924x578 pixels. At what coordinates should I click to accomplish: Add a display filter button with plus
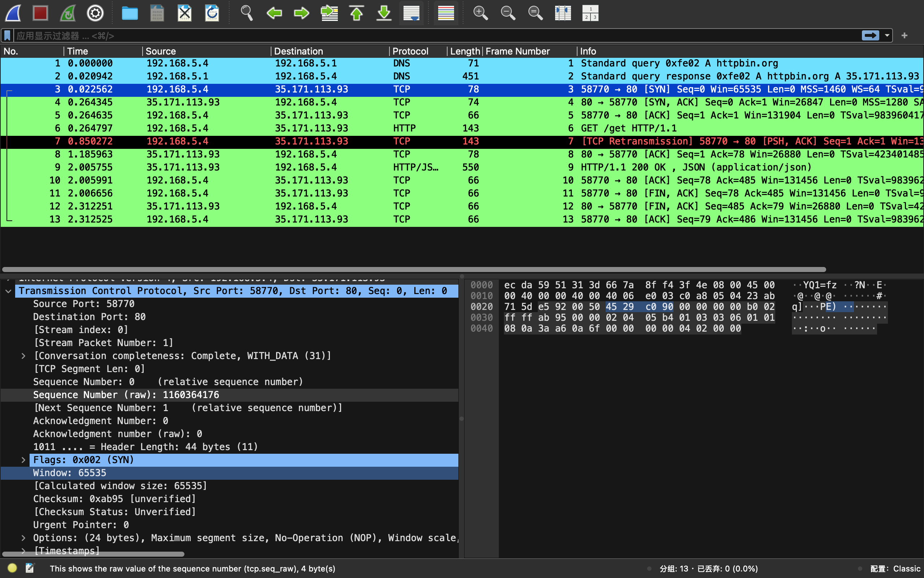[904, 35]
